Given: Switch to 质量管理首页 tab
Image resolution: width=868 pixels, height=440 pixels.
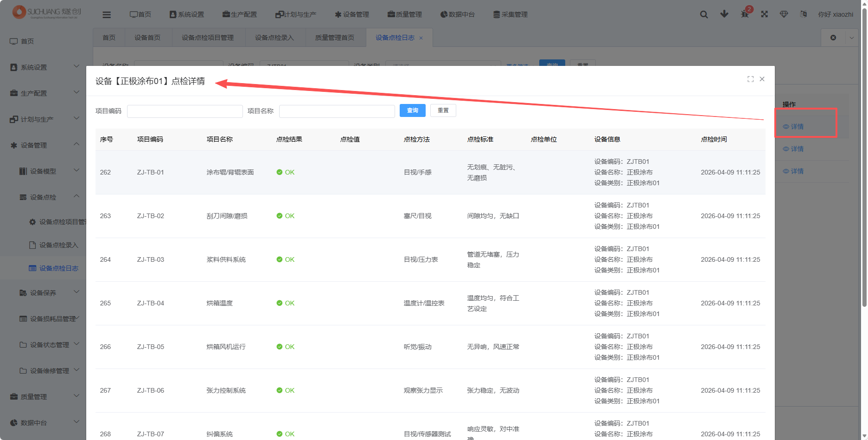Looking at the screenshot, I should 335,38.
